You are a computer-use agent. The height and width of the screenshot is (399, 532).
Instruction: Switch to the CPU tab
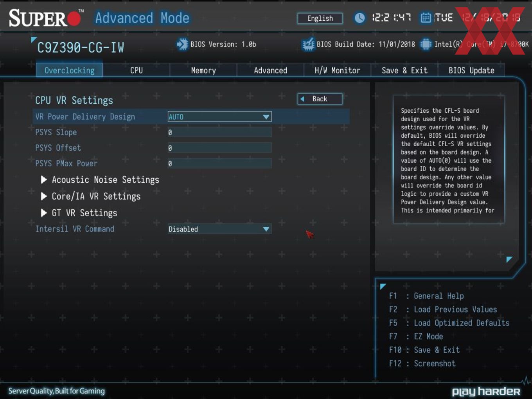tap(136, 70)
